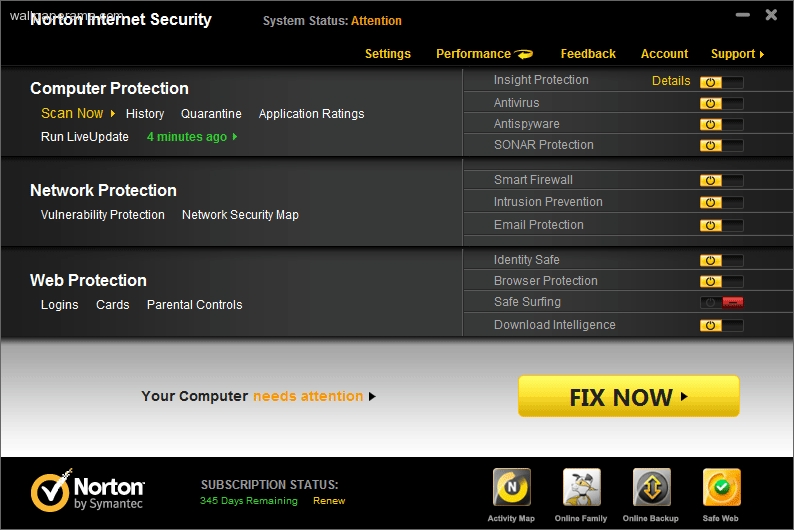This screenshot has width=794, height=530.
Task: Click the Norton by Symantec logo
Action: coord(87,490)
